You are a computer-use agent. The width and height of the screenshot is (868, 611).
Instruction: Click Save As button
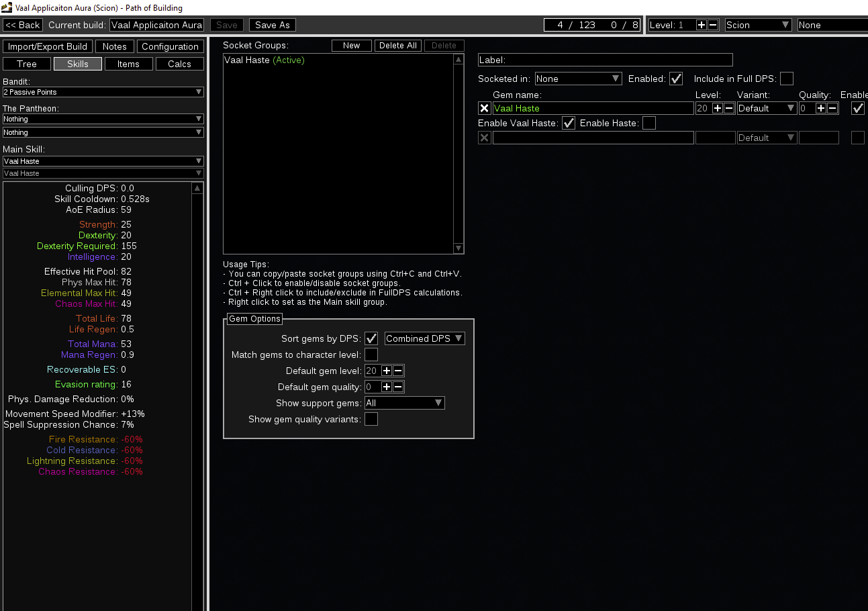pyautogui.click(x=273, y=25)
